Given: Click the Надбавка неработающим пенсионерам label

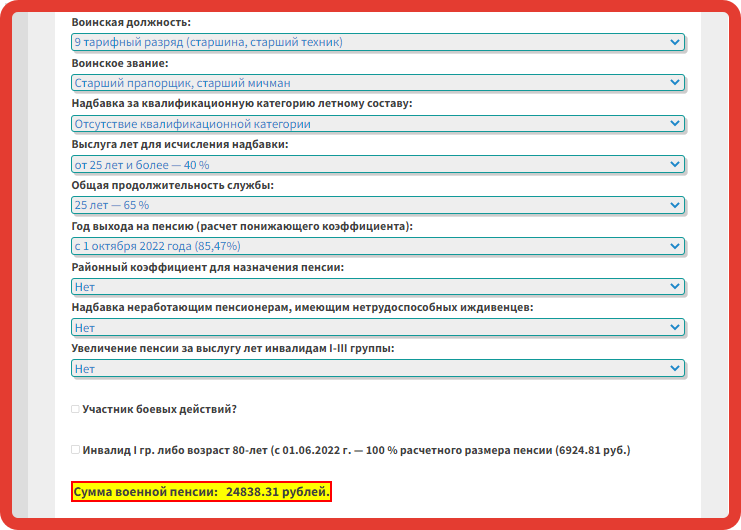Looking at the screenshot, I should point(302,308).
